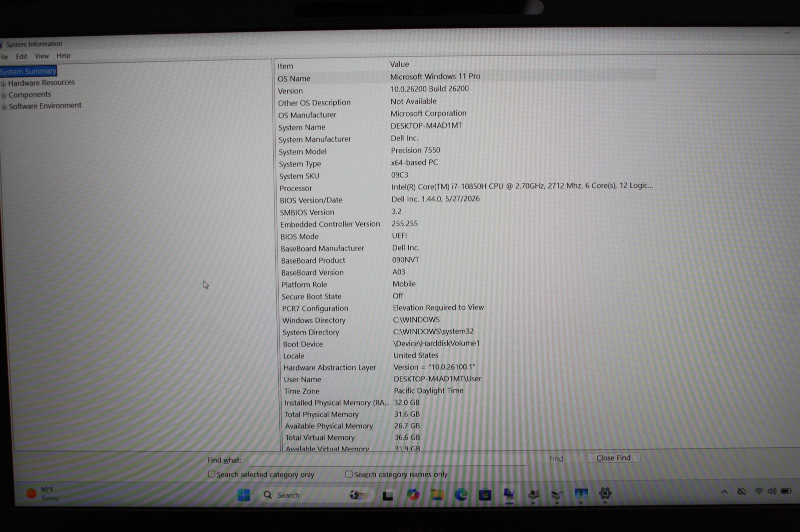The height and width of the screenshot is (532, 800).
Task: Launch Microsoft Edge from taskbar
Action: click(x=461, y=495)
